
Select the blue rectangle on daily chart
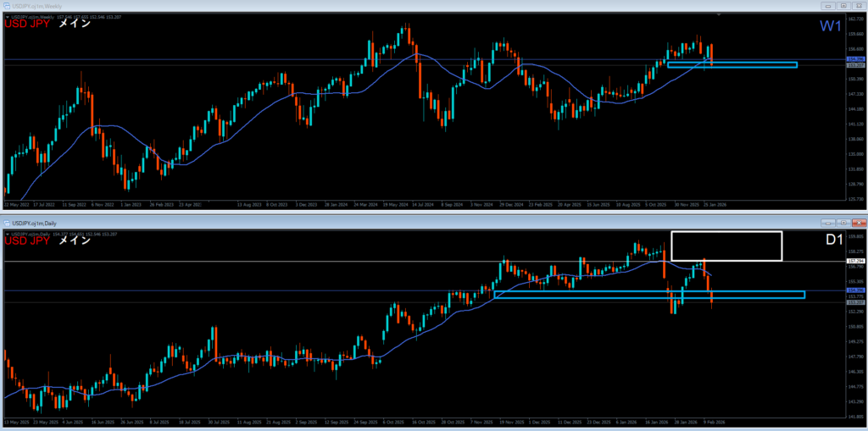648,295
